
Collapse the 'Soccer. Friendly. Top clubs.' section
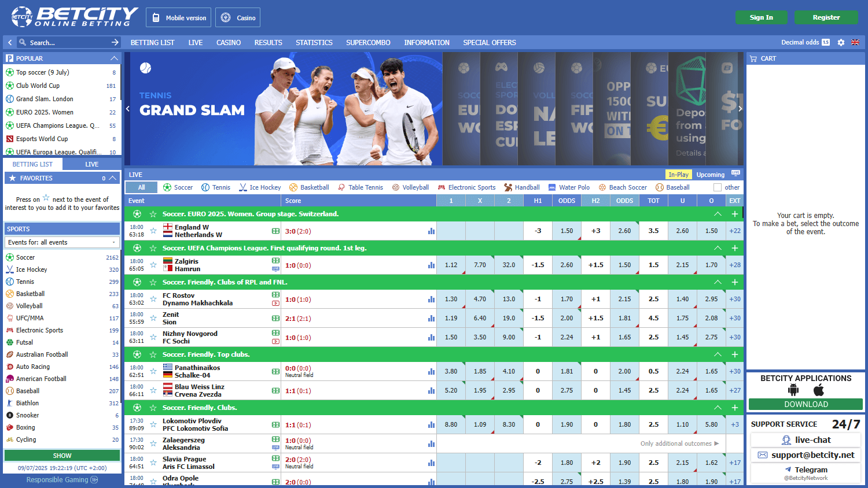(x=718, y=354)
